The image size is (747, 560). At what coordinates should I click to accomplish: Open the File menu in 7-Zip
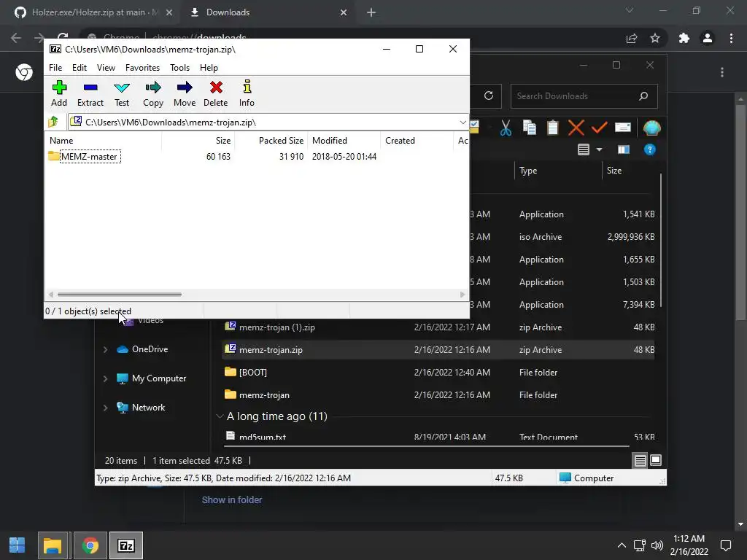pyautogui.click(x=55, y=68)
